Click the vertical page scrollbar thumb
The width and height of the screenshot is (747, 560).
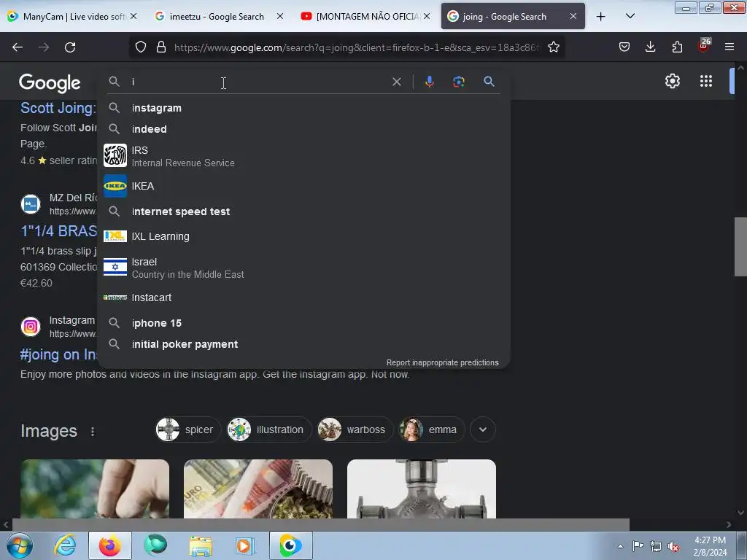pos(740,246)
